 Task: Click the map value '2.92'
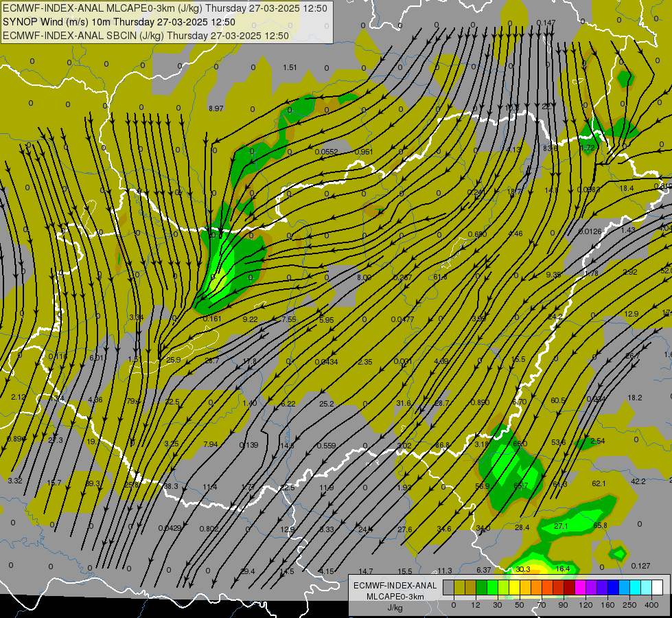pos(630,272)
